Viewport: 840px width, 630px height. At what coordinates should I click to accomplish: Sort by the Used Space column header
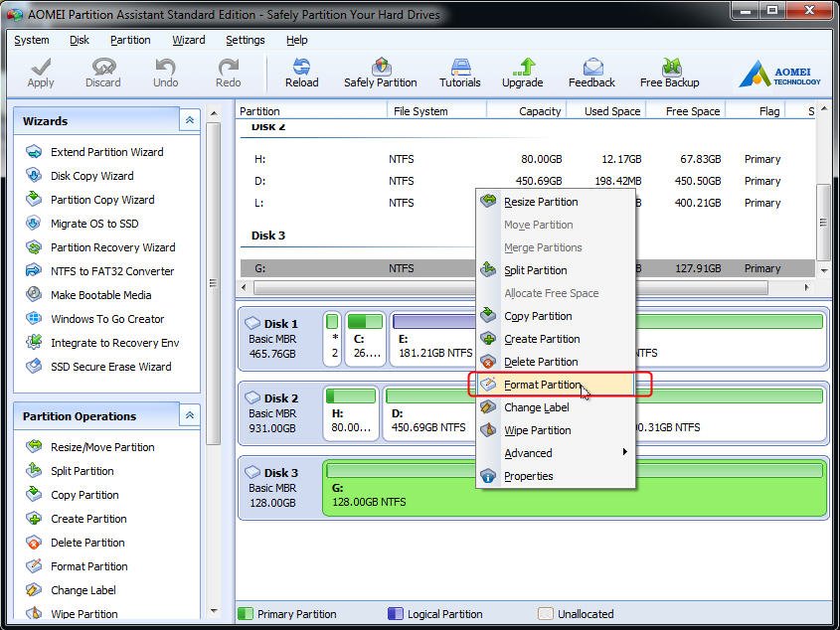click(x=606, y=111)
